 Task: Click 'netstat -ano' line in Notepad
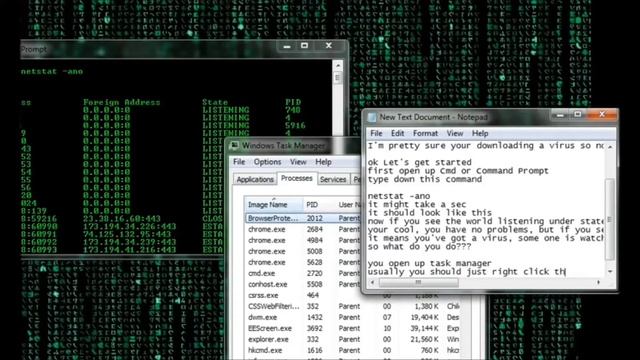point(399,196)
